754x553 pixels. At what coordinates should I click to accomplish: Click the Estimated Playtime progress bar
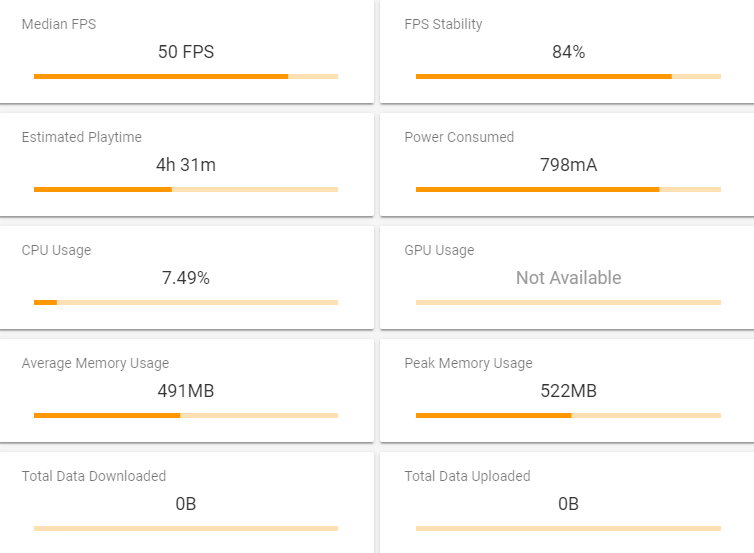(x=186, y=189)
